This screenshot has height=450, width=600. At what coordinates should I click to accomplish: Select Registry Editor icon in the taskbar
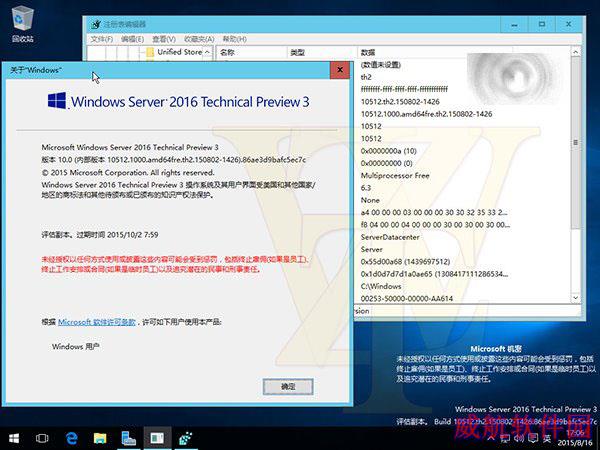click(186, 438)
